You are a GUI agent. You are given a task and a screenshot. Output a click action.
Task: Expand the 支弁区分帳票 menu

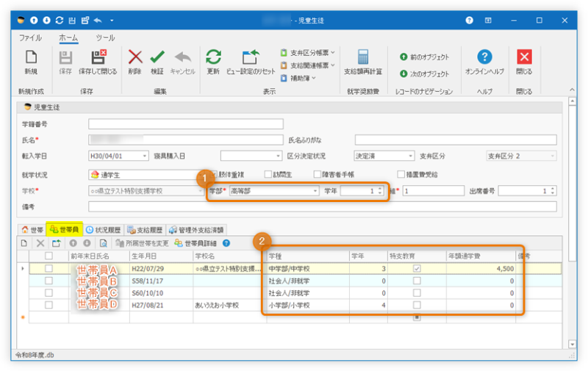(307, 52)
